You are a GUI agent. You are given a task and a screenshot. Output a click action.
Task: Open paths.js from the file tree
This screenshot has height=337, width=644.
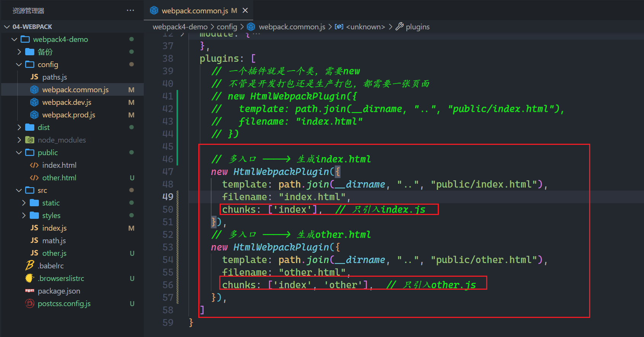point(55,77)
